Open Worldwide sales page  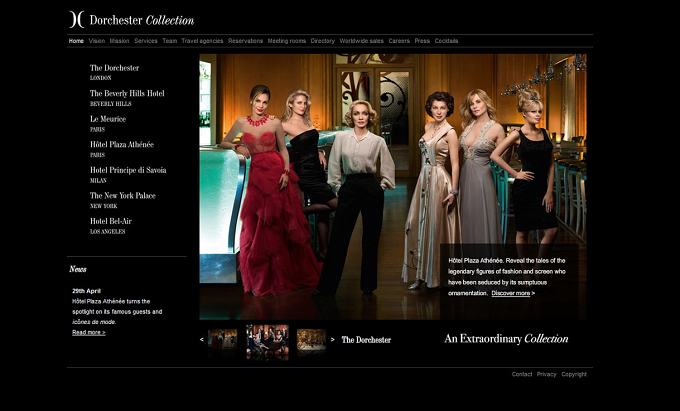coord(362,41)
